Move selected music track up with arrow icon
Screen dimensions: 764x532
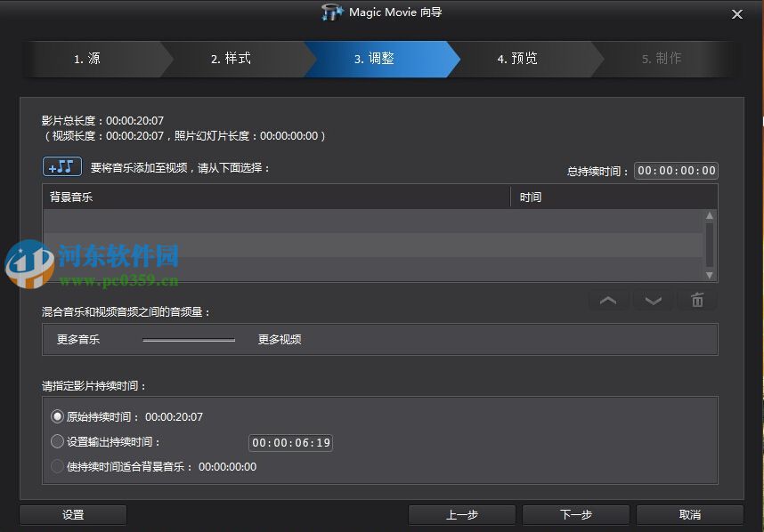(x=608, y=301)
